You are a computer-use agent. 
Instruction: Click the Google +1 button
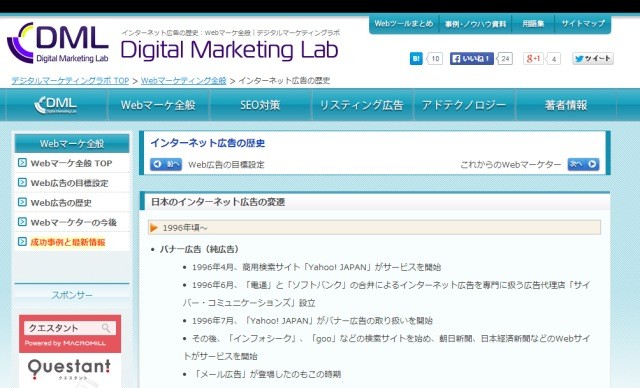[x=533, y=59]
